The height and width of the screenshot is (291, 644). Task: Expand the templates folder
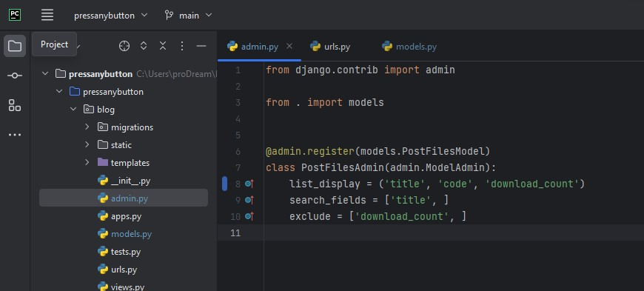coord(87,162)
